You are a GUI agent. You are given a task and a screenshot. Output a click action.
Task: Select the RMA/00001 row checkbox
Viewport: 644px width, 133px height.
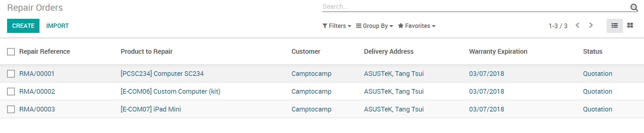[11, 74]
